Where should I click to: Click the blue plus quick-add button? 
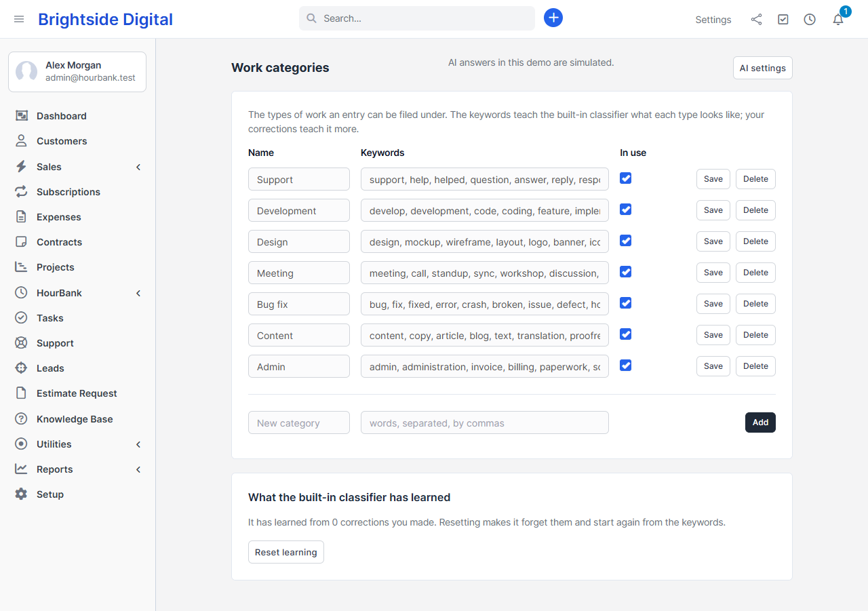coord(553,18)
